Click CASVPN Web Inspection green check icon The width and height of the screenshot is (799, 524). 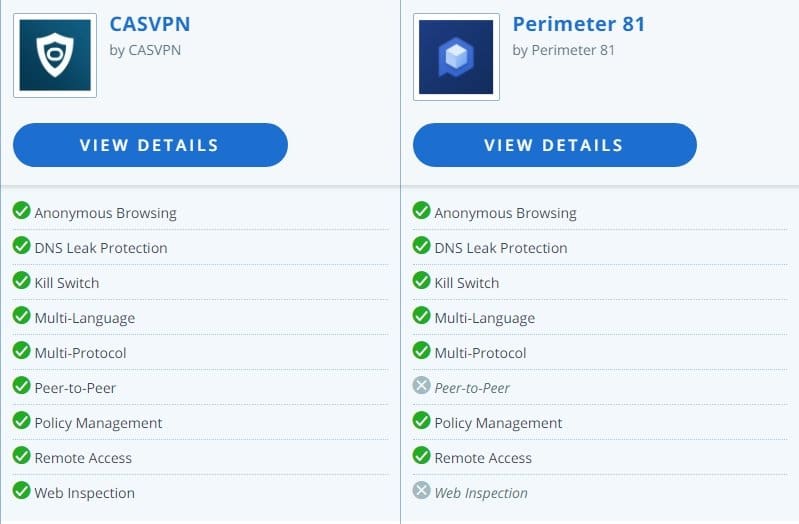21,491
